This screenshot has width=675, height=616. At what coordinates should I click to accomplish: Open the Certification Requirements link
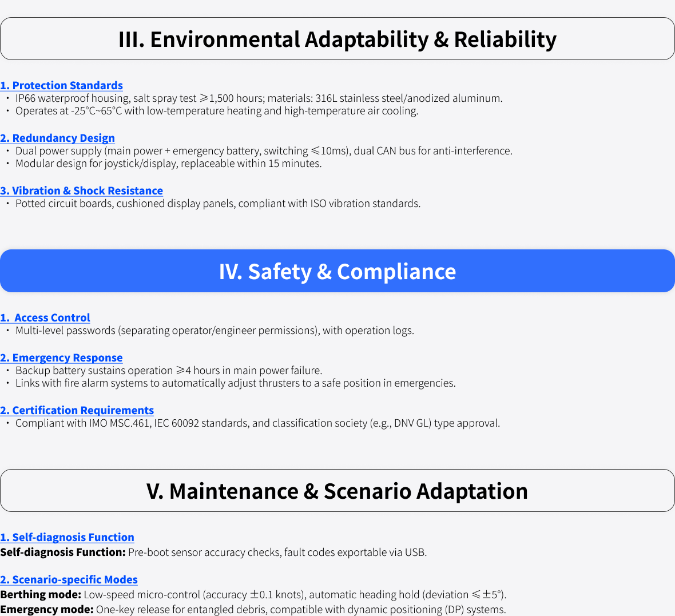(x=77, y=410)
